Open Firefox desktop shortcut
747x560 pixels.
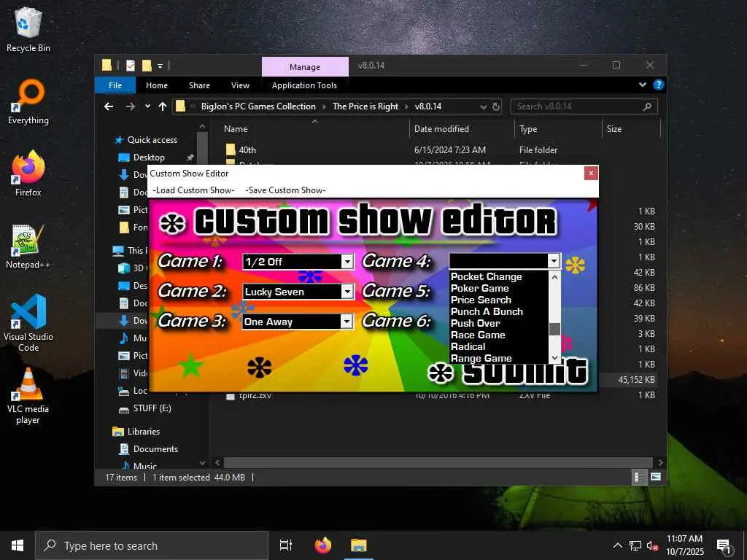[x=28, y=174]
